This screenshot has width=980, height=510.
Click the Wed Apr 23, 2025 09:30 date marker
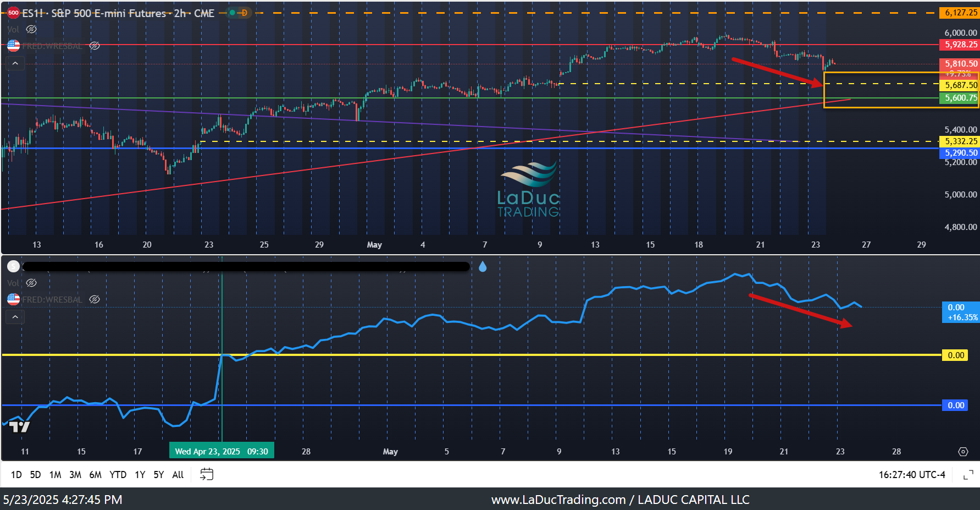pos(222,451)
